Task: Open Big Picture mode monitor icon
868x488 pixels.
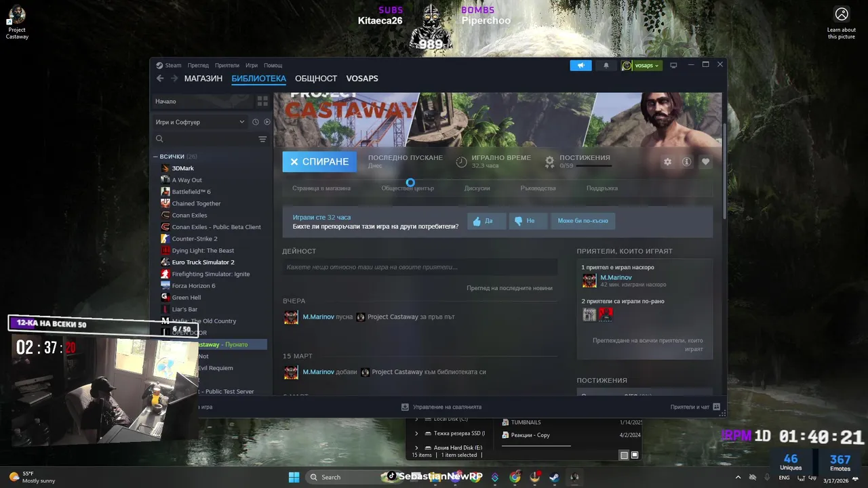Action: pyautogui.click(x=673, y=65)
